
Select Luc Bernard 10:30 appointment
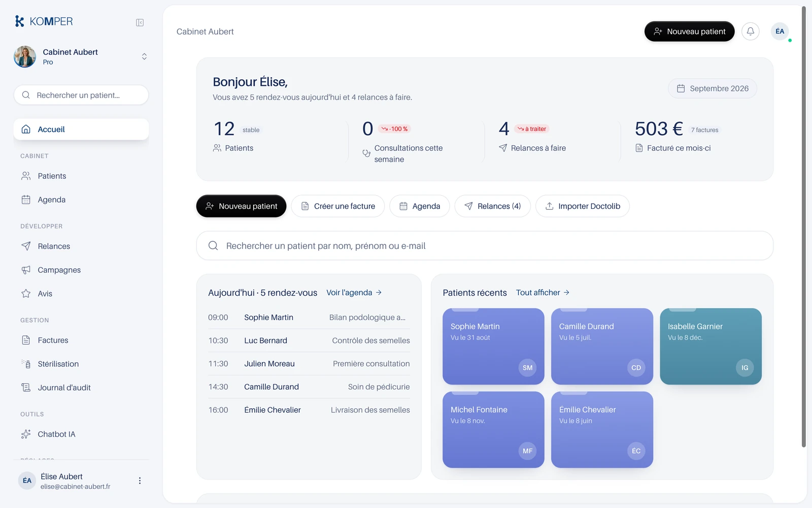309,340
